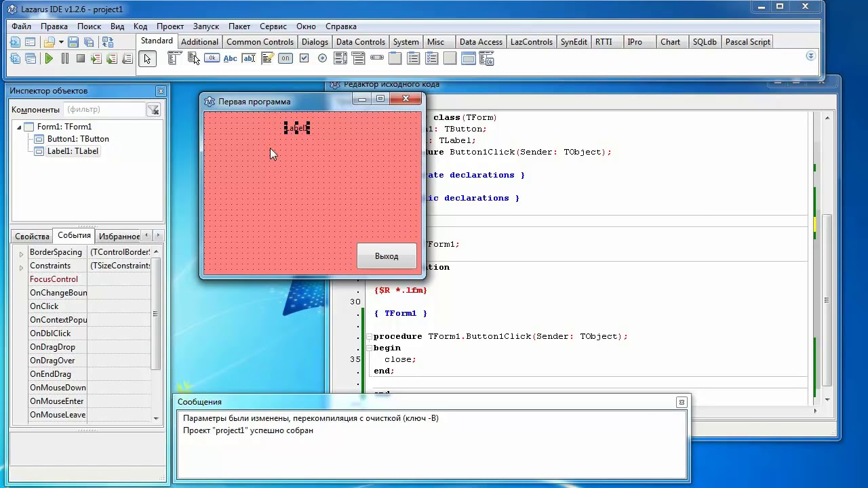Select the OnClick event row
This screenshot has width=868, height=488.
[x=89, y=306]
